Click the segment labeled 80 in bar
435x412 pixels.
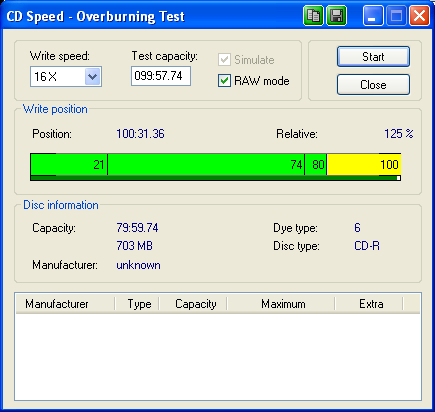315,165
